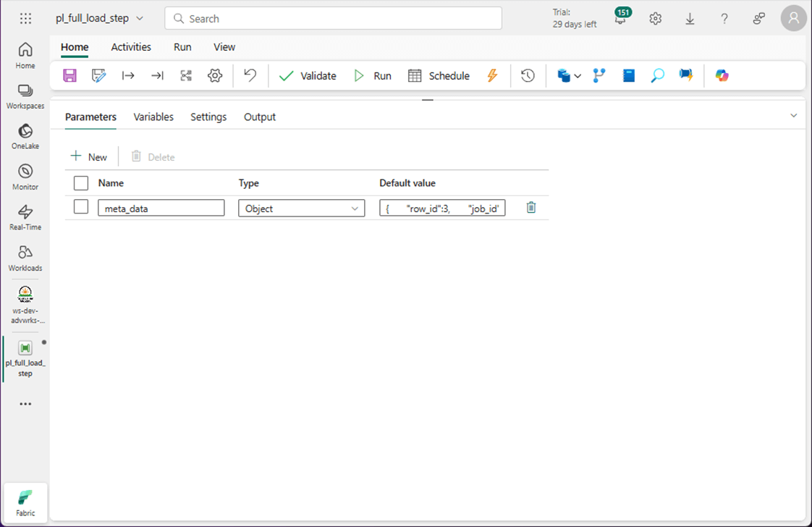Image resolution: width=812 pixels, height=527 pixels.
Task: Click the download arrow icon in the header
Action: click(690, 19)
